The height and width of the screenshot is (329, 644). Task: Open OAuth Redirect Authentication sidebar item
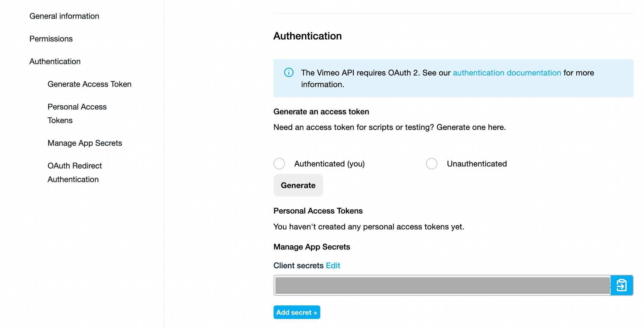75,172
